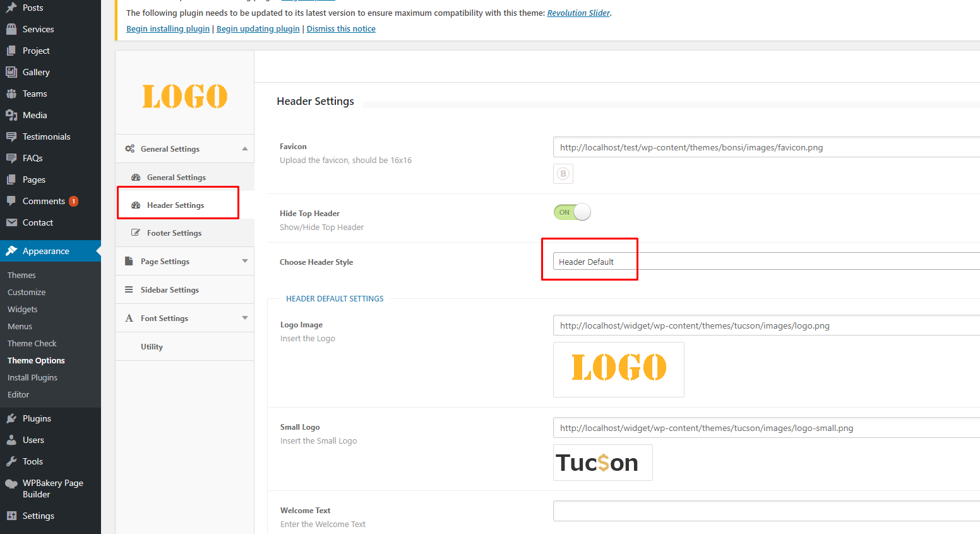Click the Contact envelope icon
Viewport: 980px width, 534px height.
[11, 222]
